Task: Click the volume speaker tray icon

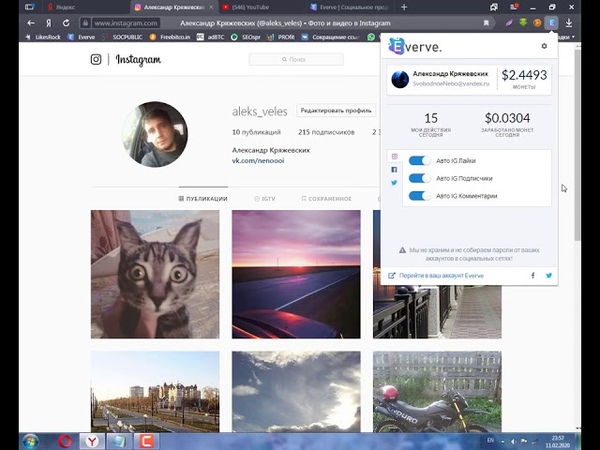Action: [x=514, y=442]
